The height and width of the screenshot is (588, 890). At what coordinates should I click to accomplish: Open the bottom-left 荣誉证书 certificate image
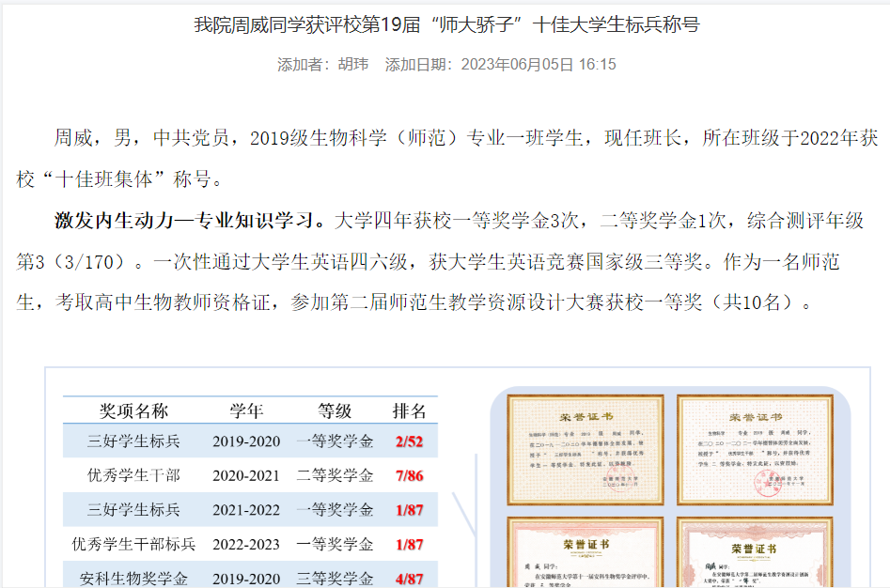(586, 554)
